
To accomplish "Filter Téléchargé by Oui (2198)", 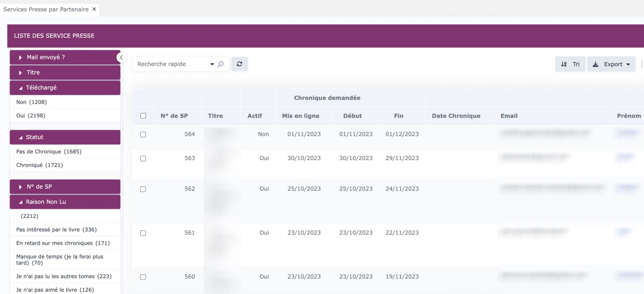I will 65,115.
